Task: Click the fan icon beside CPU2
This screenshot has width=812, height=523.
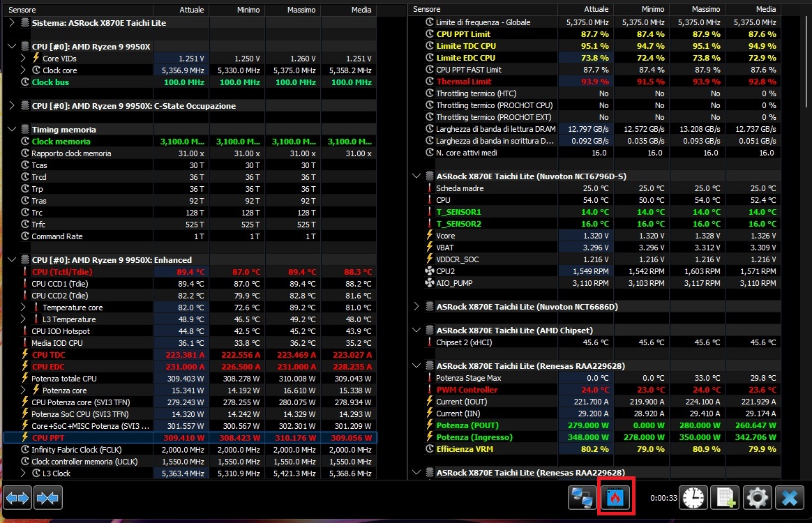Action: (x=429, y=271)
